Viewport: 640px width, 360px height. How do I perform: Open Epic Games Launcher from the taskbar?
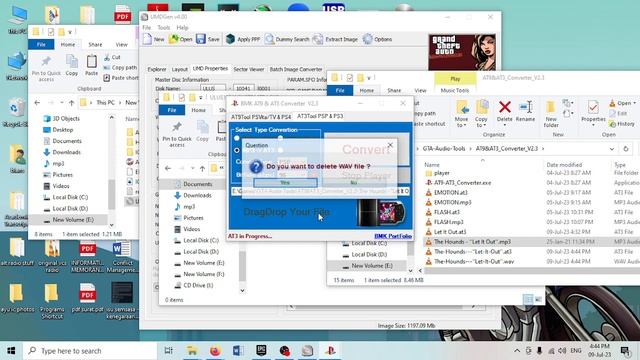pos(261,351)
